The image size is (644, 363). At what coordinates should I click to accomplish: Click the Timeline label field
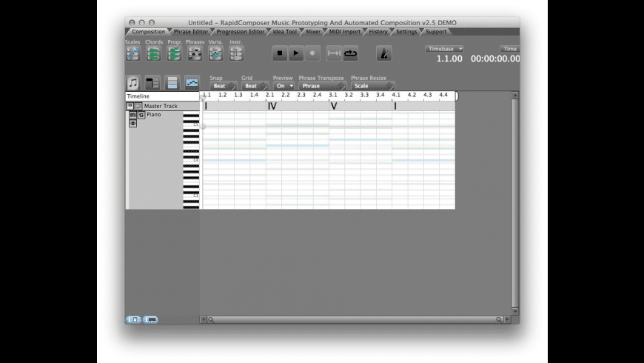tap(162, 96)
